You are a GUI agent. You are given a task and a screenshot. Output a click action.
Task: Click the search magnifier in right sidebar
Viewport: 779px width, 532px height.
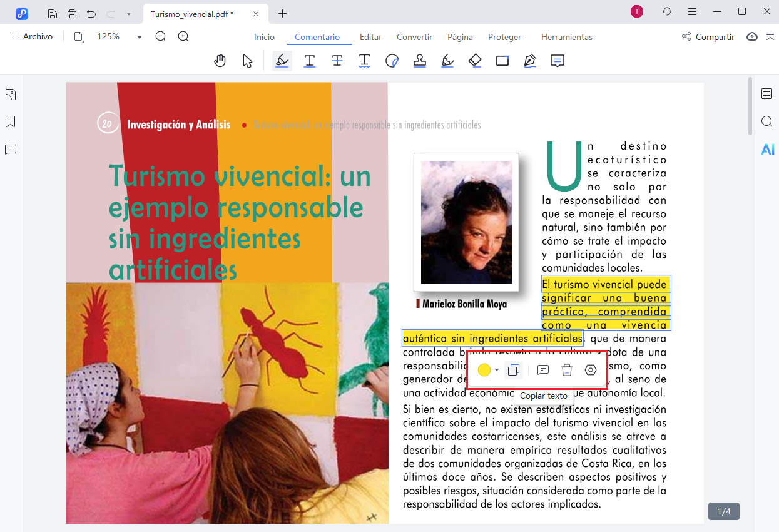767,121
